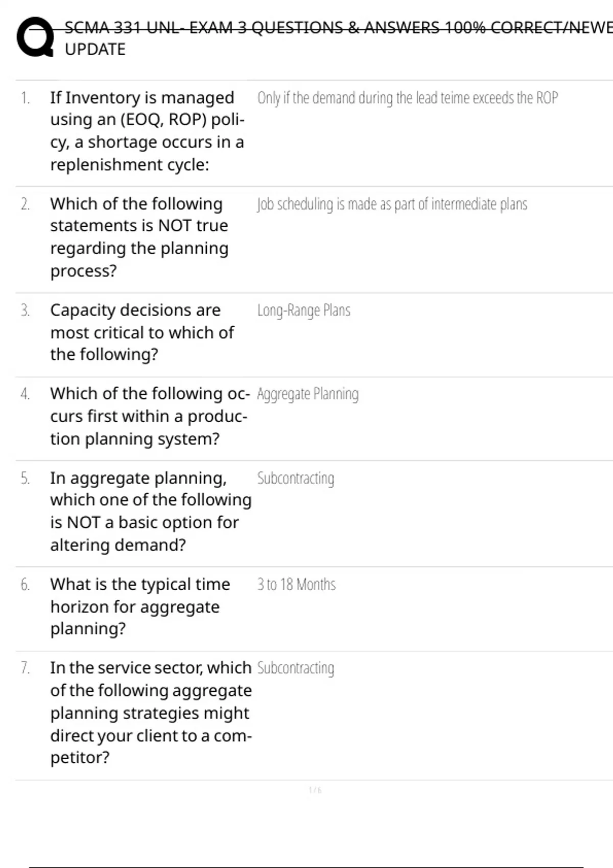Click question 3 on capacity decisions
Viewport: 613px width, 868px height.
[142, 332]
